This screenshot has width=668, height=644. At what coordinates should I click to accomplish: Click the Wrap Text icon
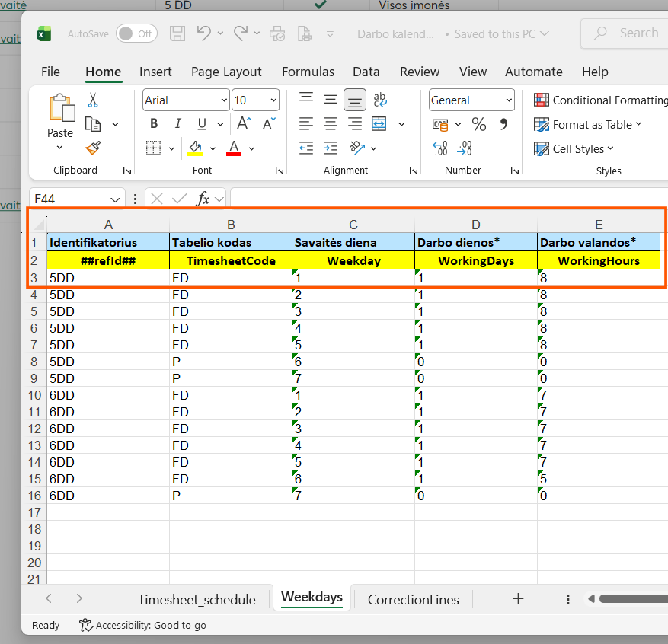click(x=379, y=100)
